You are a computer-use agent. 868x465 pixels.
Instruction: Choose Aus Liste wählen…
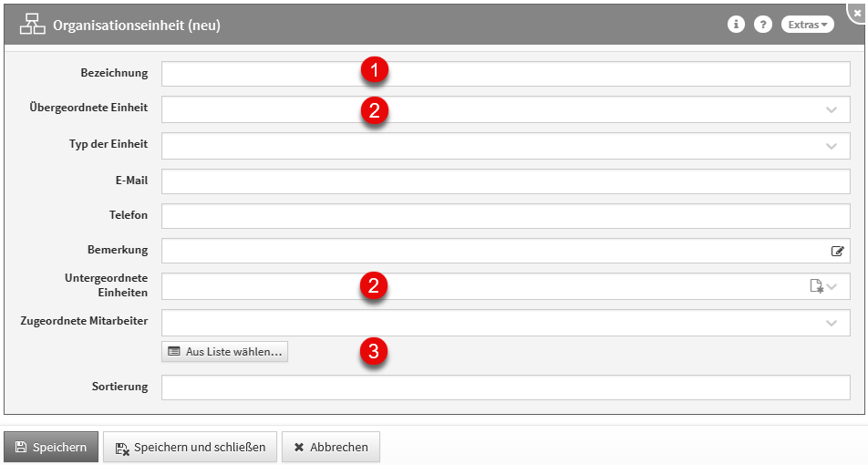coord(224,351)
